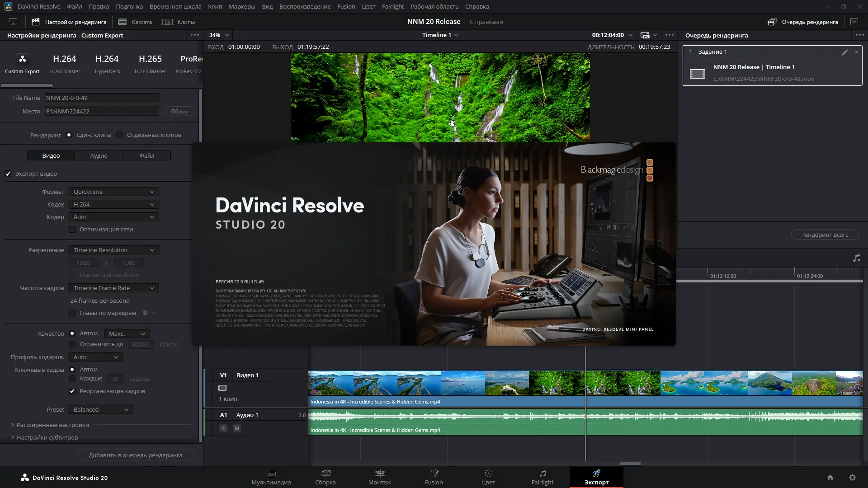Enable Оптимизация сети checkbox
Viewport: 868px width, 488px height.
(72, 230)
